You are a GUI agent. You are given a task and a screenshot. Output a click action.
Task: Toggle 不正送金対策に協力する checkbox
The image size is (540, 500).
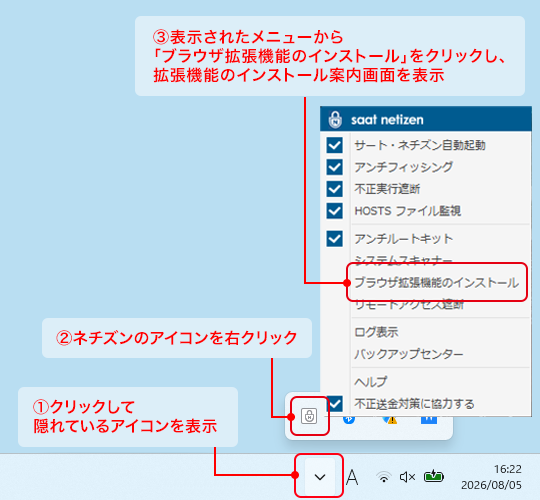click(334, 404)
